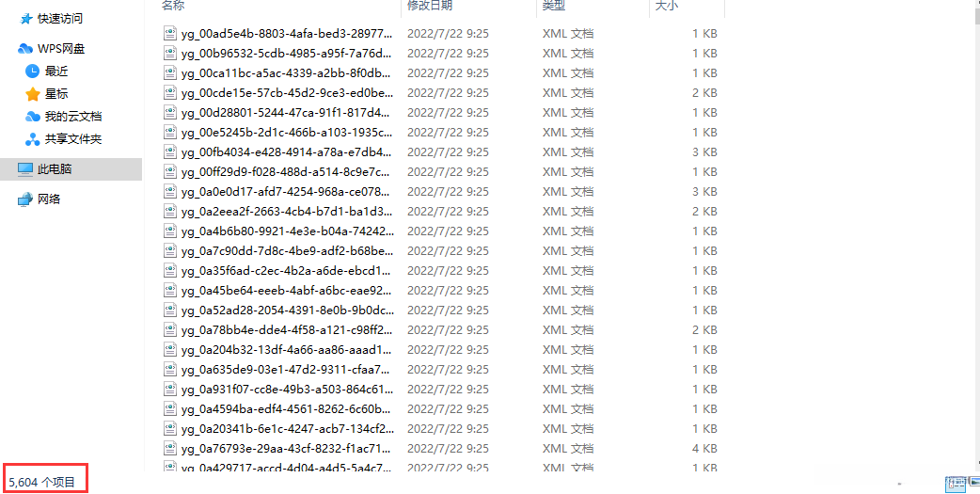This screenshot has height=494, width=980.
Task: Open 最近 recent clock icon
Action: click(x=33, y=72)
